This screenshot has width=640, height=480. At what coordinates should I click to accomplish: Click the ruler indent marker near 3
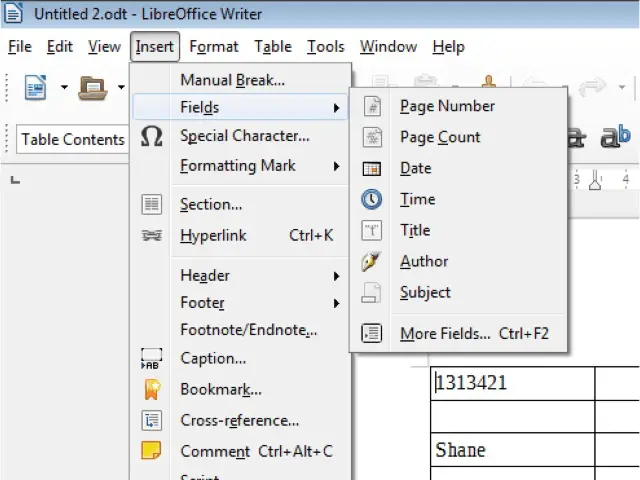(595, 180)
